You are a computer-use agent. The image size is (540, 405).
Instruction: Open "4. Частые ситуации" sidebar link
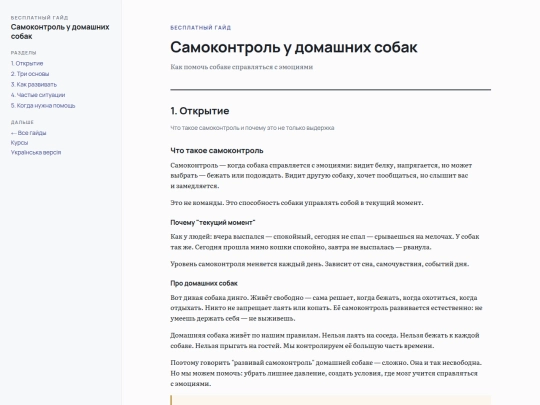tap(38, 95)
